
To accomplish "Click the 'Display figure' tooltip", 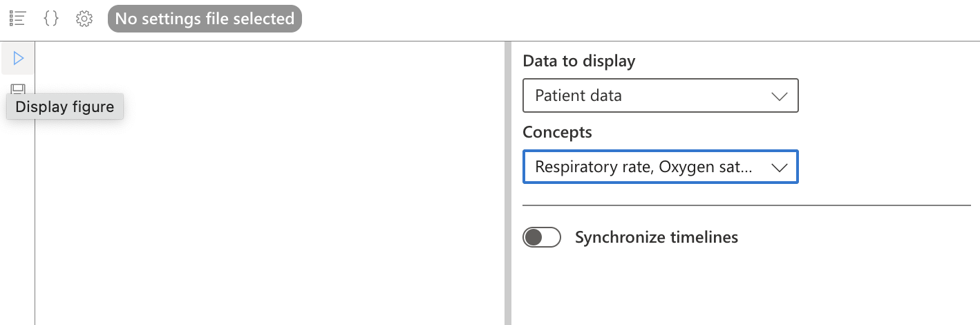I will coord(65,106).
